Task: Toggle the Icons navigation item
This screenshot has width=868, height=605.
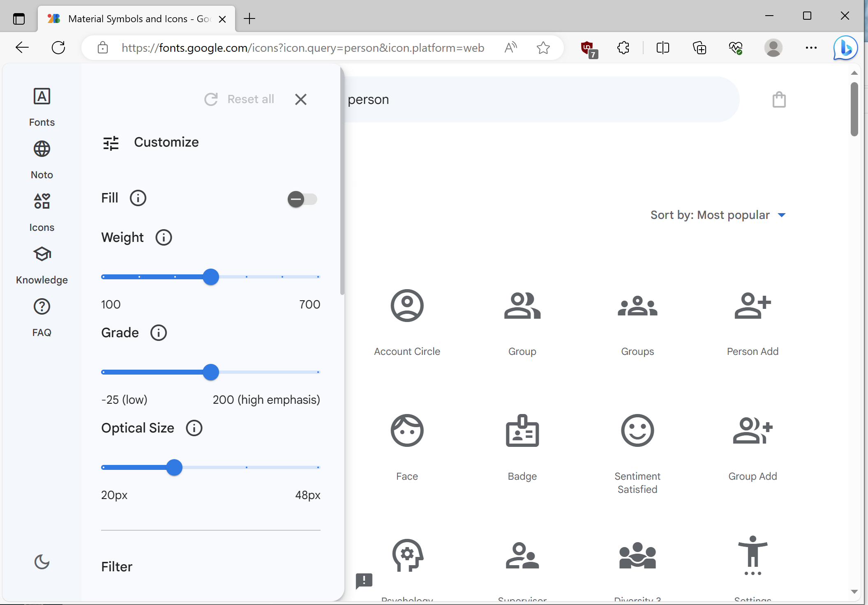Action: [x=42, y=212]
